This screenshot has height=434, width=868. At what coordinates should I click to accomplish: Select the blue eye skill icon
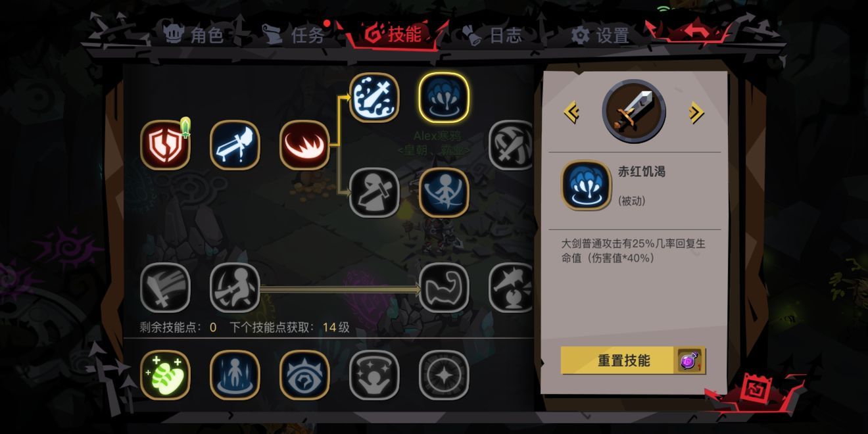pos(304,375)
